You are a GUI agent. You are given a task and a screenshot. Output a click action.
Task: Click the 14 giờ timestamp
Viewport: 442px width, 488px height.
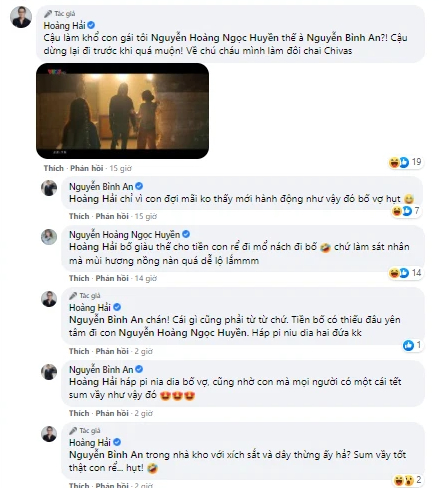pos(145,278)
